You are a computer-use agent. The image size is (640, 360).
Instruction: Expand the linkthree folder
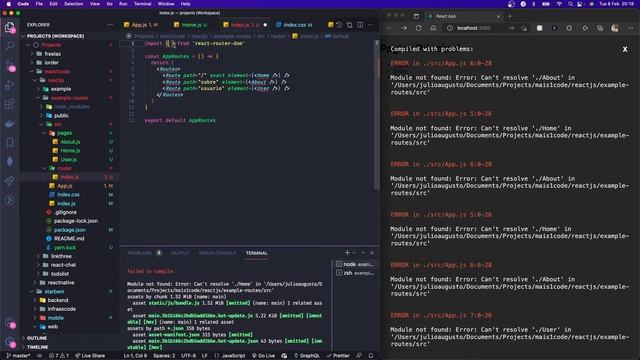coord(61,256)
